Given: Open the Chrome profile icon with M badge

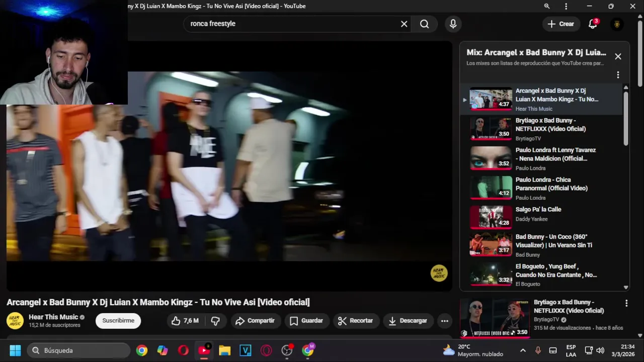Looking at the screenshot, I should click(x=308, y=350).
